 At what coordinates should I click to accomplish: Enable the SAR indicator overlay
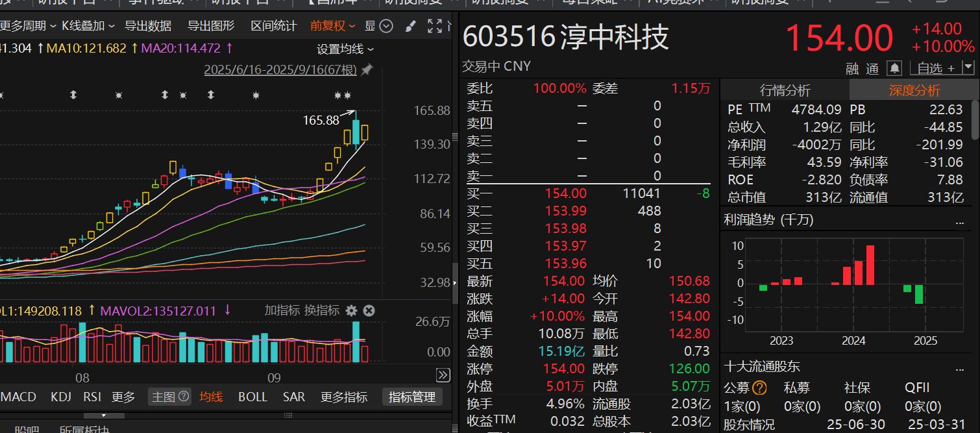(293, 397)
